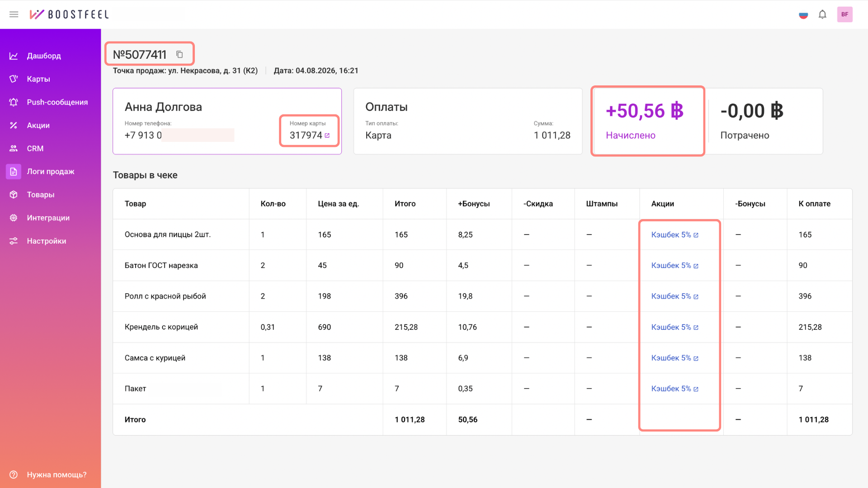Click the price 690 cell
This screenshot has height=488, width=868.
coord(324,327)
